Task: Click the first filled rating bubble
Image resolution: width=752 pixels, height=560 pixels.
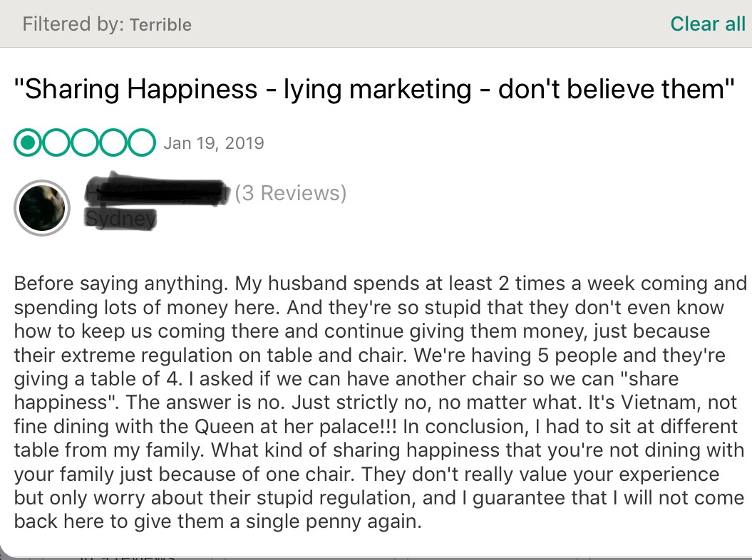Action: 28,143
